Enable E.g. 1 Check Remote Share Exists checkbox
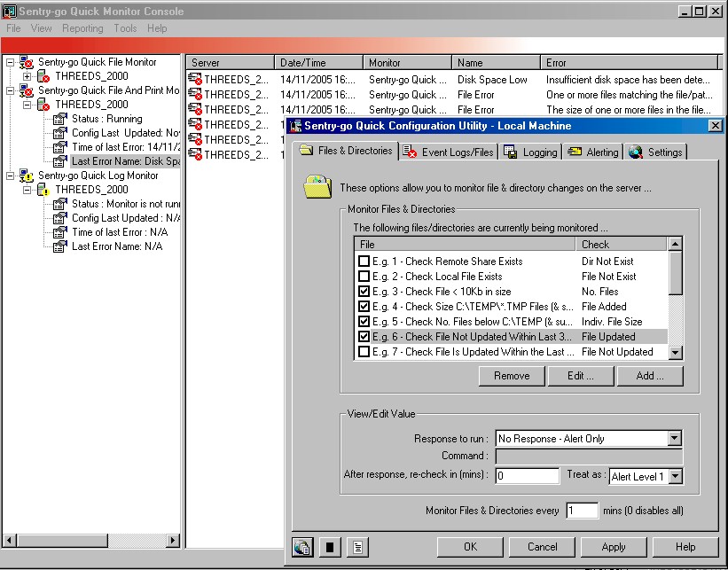Viewport: 728px width, 570px height. coord(364,262)
